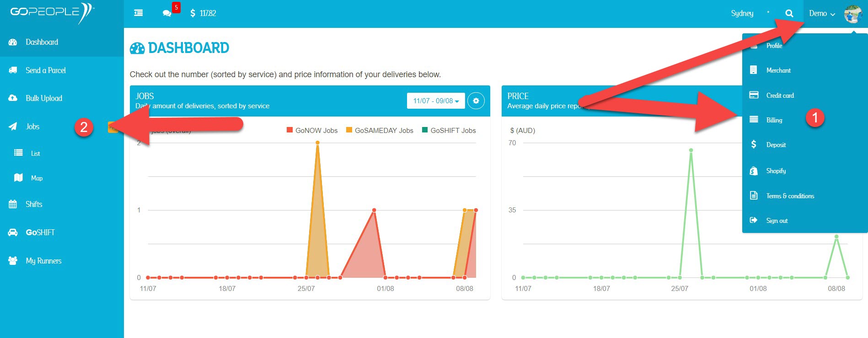Click the Billing lines icon

click(x=754, y=119)
